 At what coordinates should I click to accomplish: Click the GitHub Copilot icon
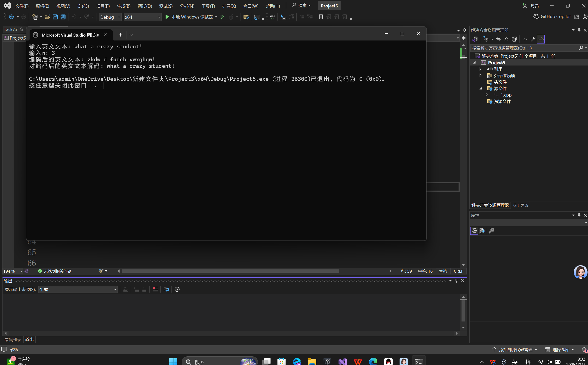(x=536, y=16)
